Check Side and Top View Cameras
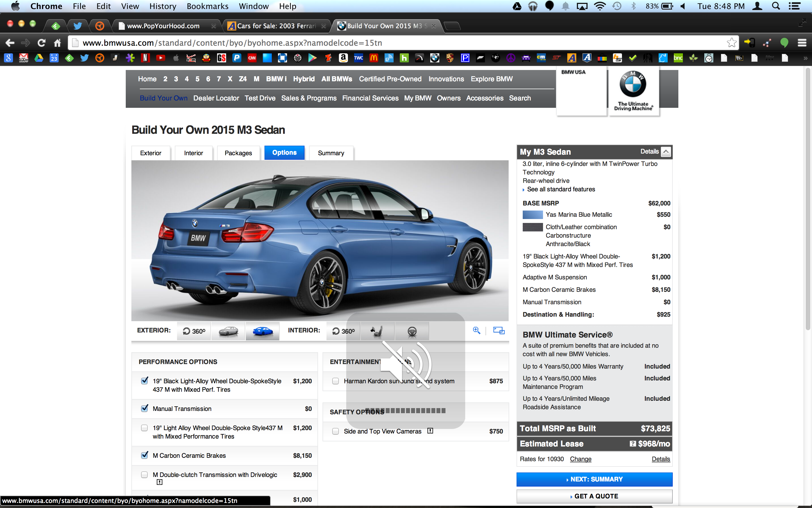812x508 pixels. click(335, 431)
